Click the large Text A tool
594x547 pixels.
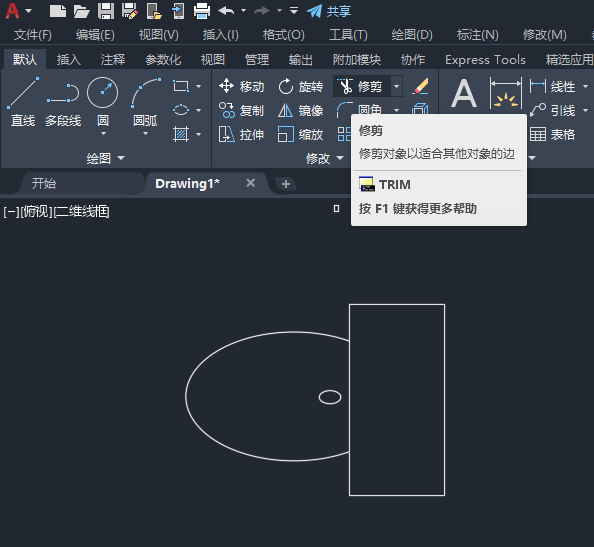pos(464,94)
